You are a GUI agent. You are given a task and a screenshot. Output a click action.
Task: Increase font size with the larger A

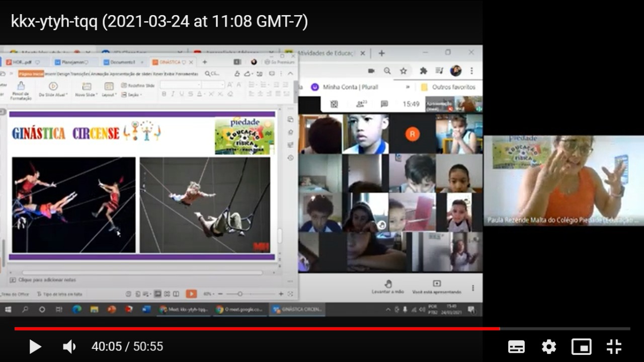coord(230,85)
